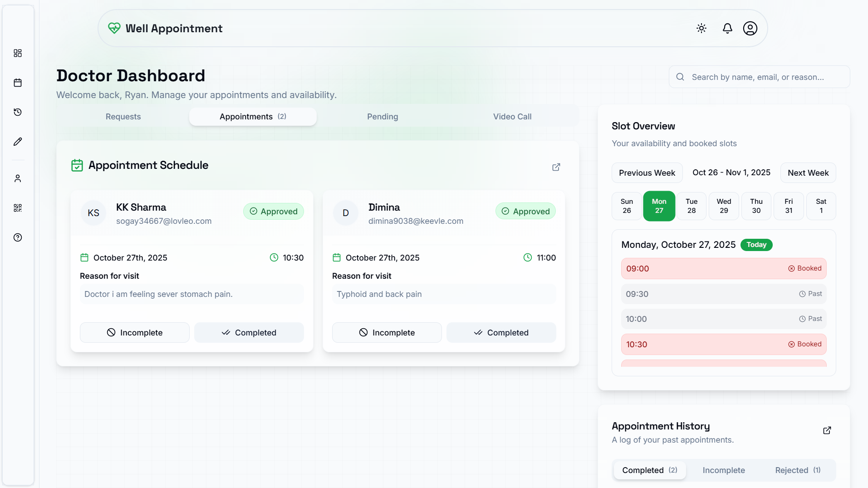Screen dimensions: 868x488
Task: Mark KK Sharma's appointment as Completed
Action: 249,333
